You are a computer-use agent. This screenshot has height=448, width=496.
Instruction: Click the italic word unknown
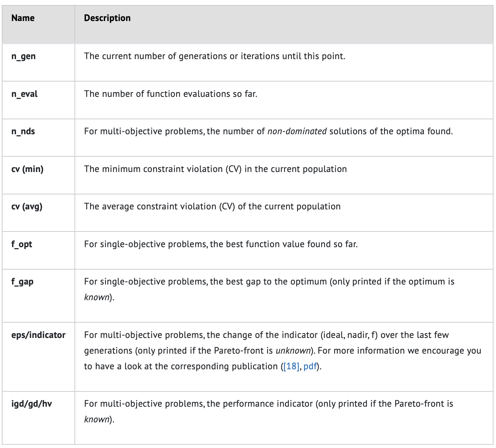pos(293,351)
